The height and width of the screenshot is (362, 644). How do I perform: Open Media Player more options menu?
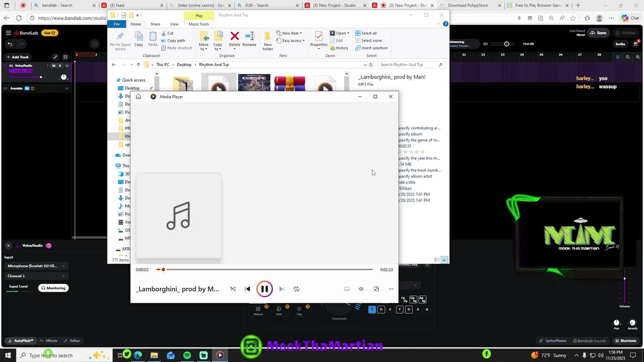click(x=391, y=289)
